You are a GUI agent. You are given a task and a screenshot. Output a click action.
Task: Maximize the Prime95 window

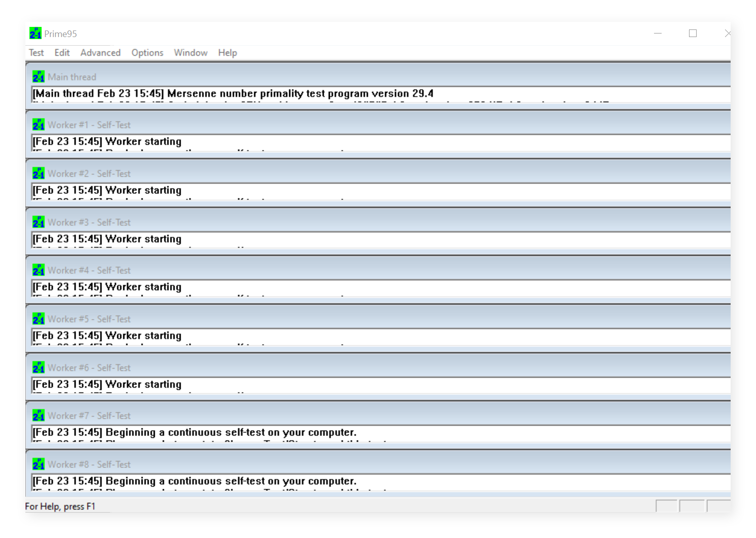tap(693, 33)
